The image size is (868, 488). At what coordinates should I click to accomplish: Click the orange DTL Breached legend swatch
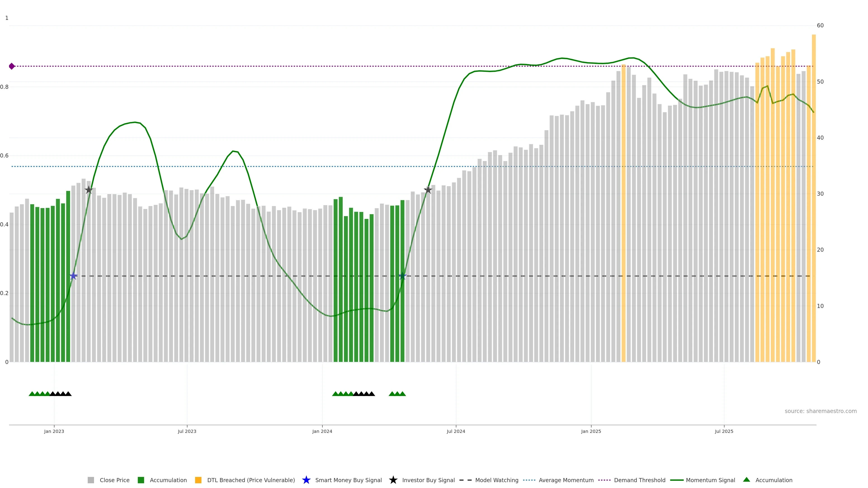click(198, 480)
